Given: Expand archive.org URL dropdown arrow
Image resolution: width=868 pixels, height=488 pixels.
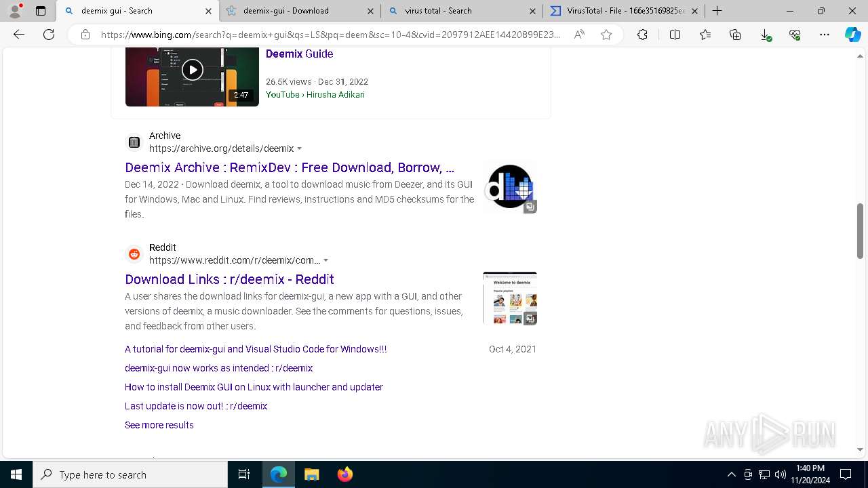Looking at the screenshot, I should [300, 149].
